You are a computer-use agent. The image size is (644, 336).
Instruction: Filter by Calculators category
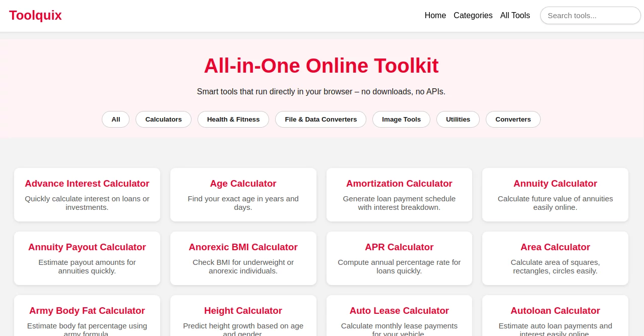point(164,120)
